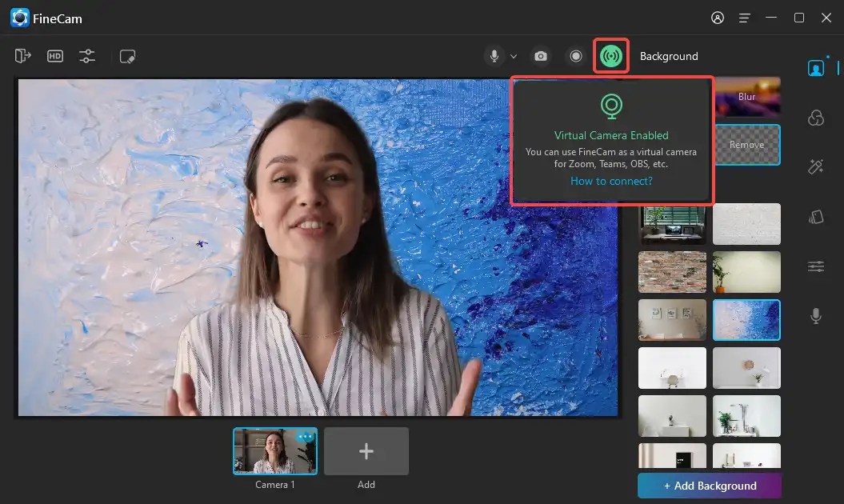
Task: Start recording with the record icon
Action: tap(576, 56)
